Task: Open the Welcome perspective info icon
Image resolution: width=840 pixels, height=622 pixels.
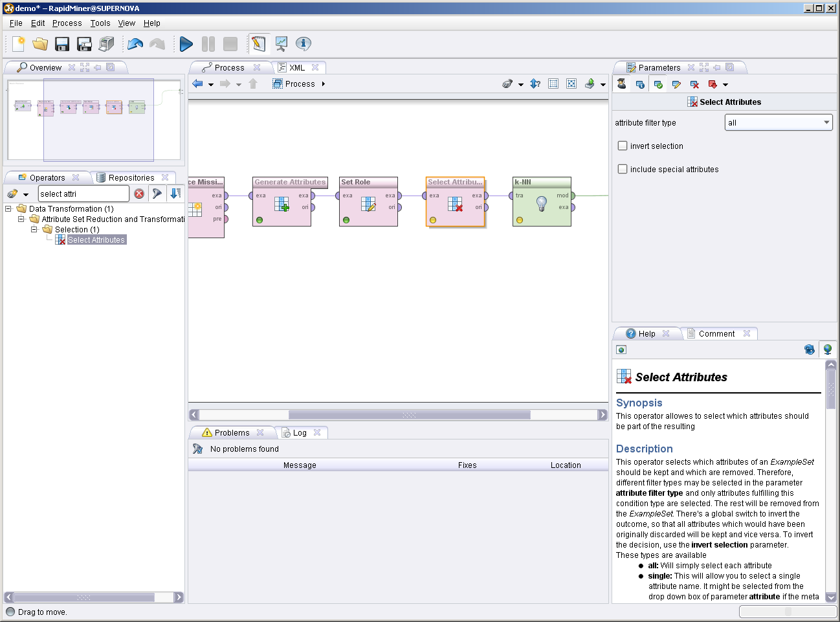Action: [304, 44]
